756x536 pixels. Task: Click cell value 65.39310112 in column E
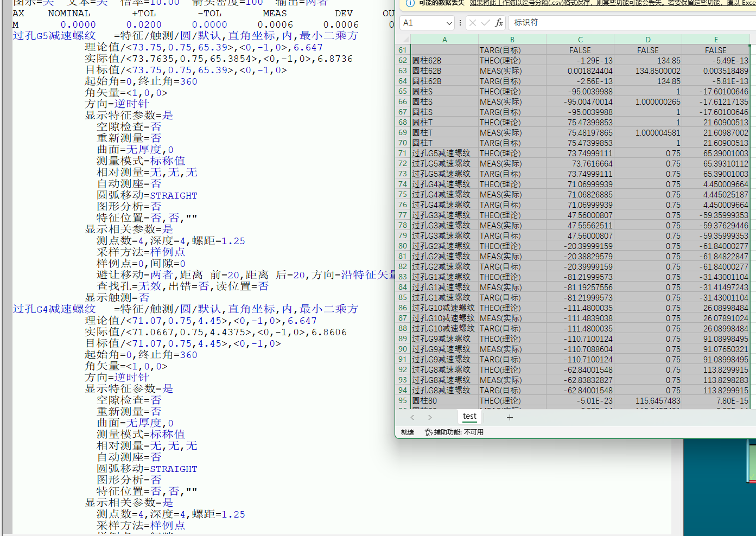point(716,163)
